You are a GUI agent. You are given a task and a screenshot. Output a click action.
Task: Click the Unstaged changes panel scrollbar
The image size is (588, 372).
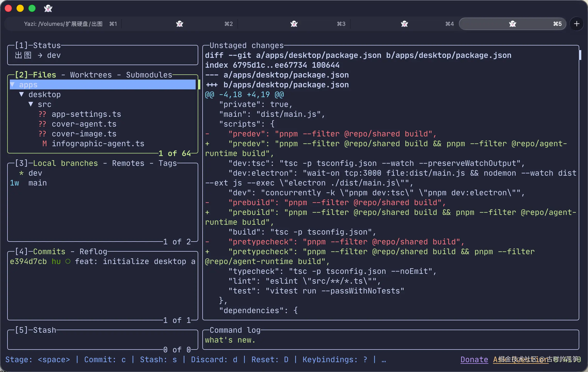tap(580, 55)
